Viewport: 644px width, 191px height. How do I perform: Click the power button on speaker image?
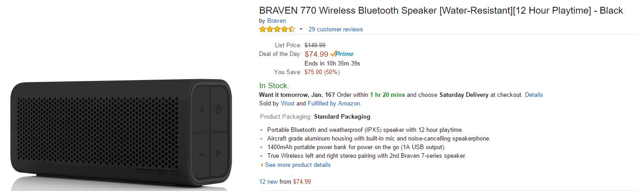click(218, 109)
